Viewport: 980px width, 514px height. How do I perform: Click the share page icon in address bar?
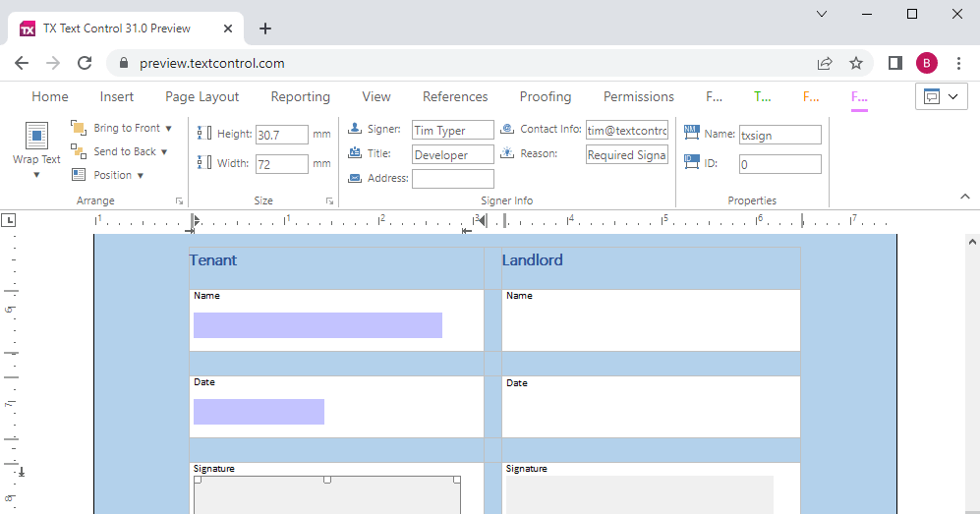(x=825, y=63)
